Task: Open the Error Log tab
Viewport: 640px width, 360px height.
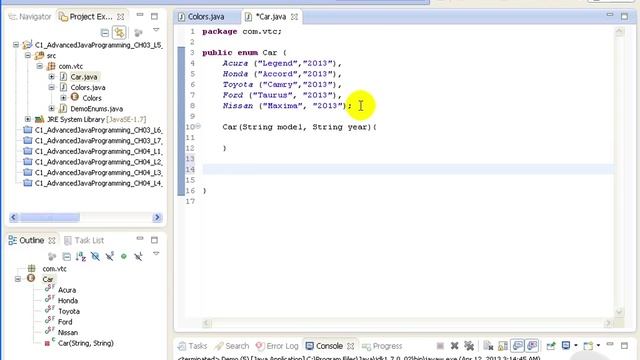Action: tap(277, 346)
